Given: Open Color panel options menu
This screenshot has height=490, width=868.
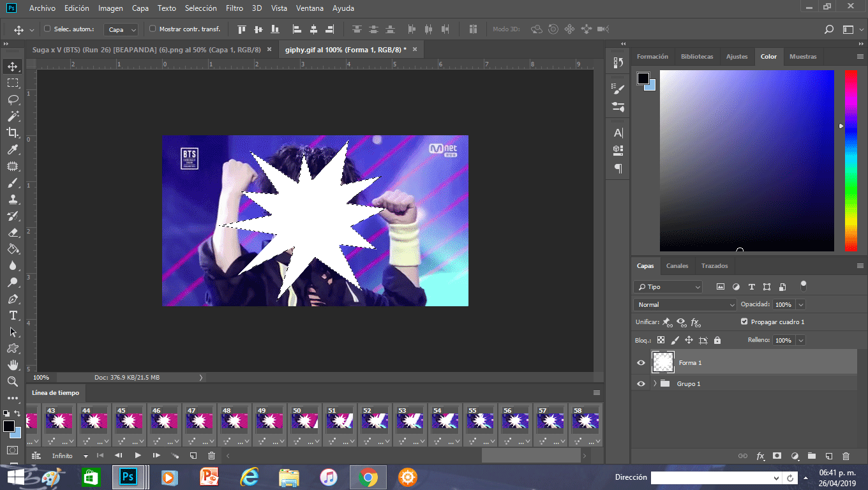Looking at the screenshot, I should (860, 57).
